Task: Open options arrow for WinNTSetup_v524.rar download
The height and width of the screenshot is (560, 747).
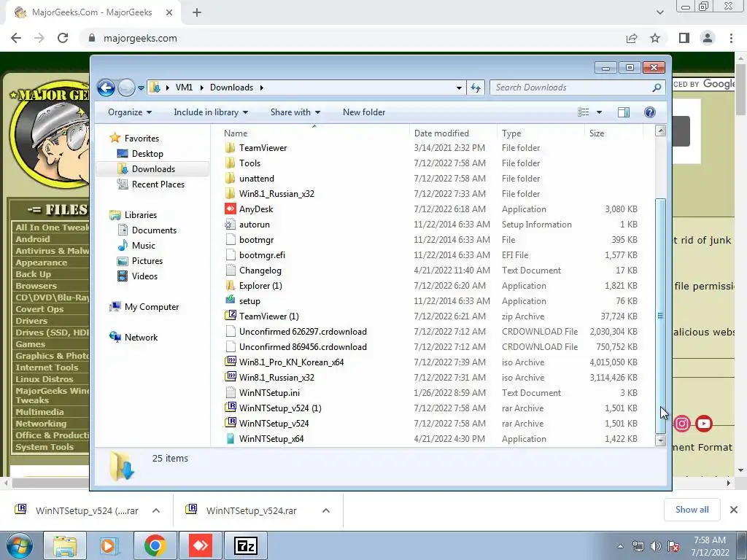Action: [326, 510]
